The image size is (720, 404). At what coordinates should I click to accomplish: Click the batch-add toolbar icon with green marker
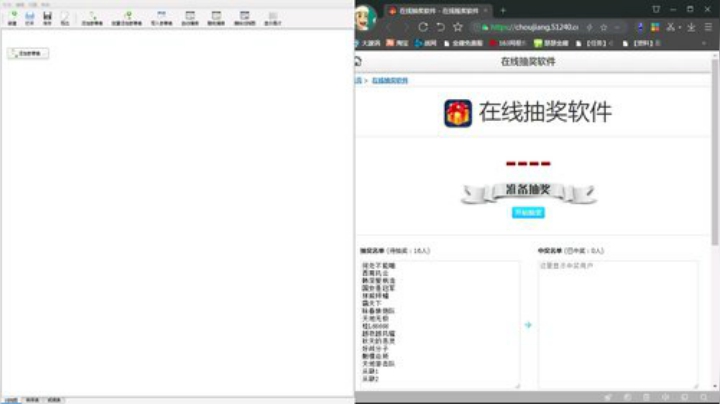click(x=127, y=18)
